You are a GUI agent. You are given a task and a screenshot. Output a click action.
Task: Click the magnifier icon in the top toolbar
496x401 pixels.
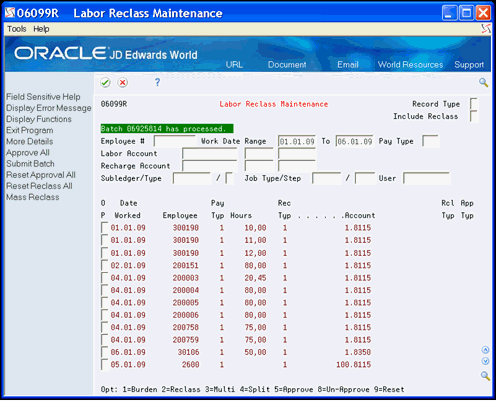point(483,82)
